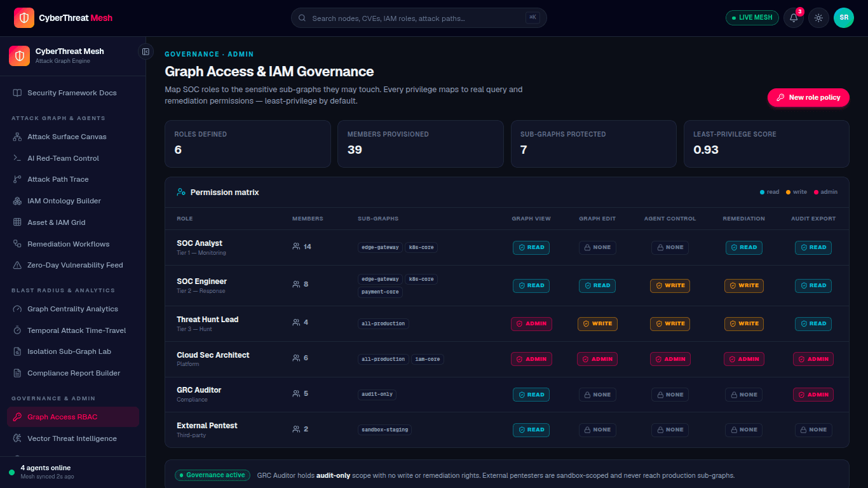Click the audit-only sub-graph tag
Viewport: 868px width, 488px height.
pyautogui.click(x=377, y=394)
